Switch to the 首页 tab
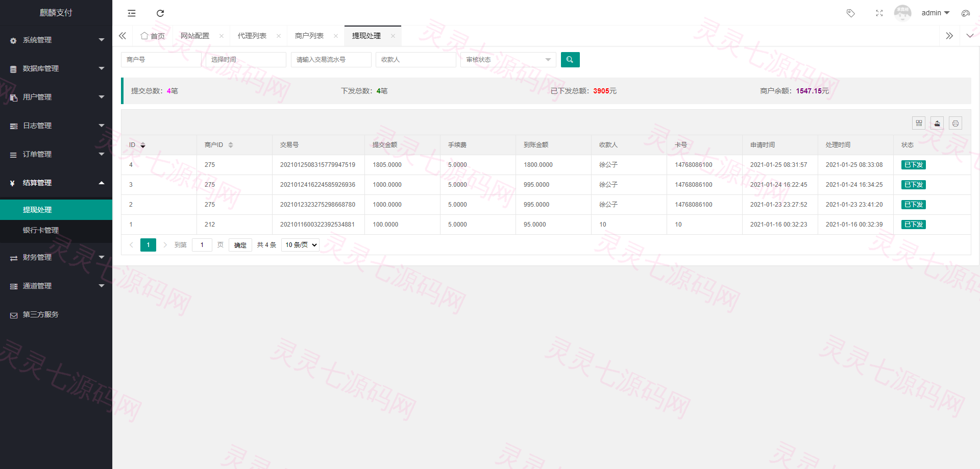Image resolution: width=980 pixels, height=469 pixels. click(153, 36)
